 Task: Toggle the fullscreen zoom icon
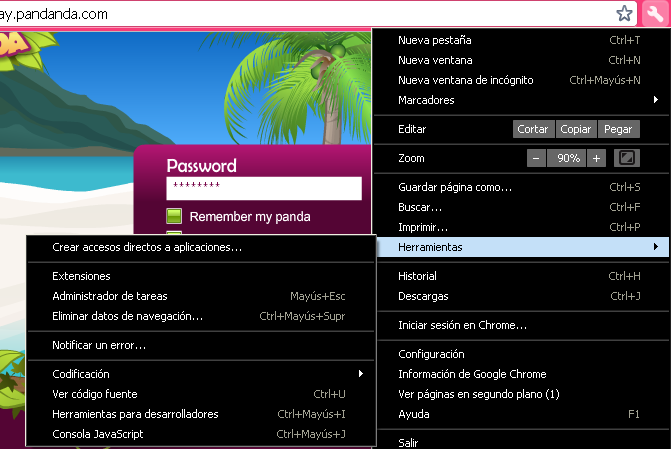click(627, 158)
